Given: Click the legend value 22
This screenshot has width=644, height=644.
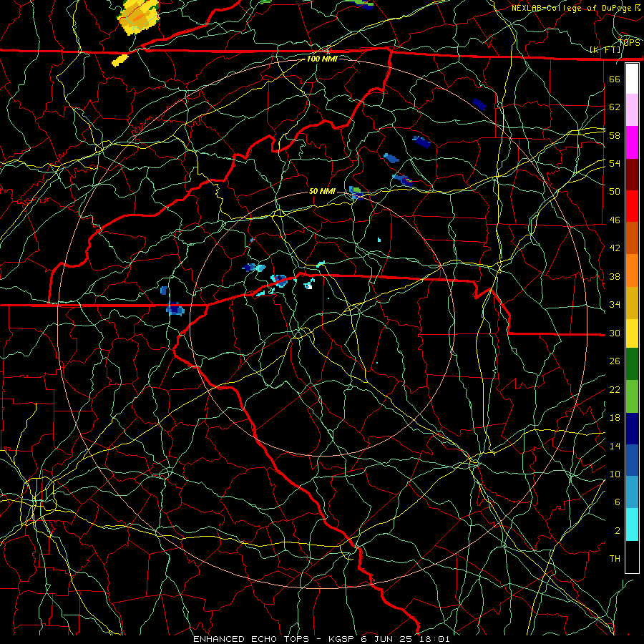Looking at the screenshot, I should 615,389.
